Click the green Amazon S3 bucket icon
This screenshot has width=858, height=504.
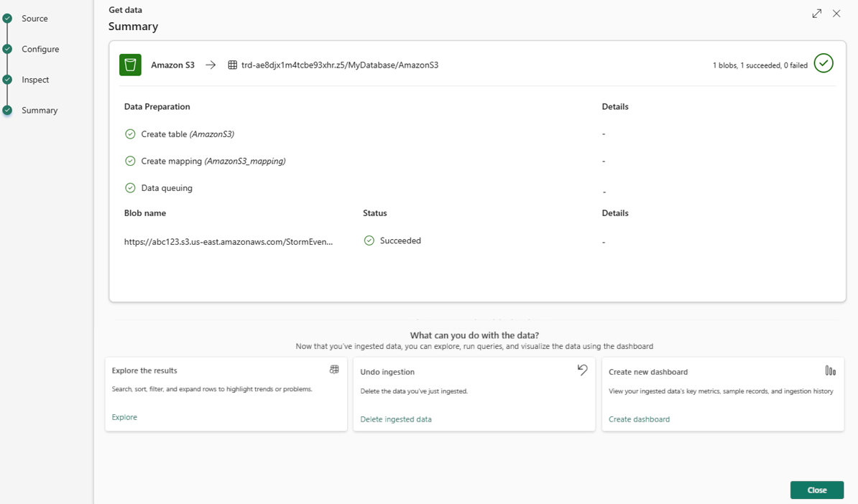130,65
